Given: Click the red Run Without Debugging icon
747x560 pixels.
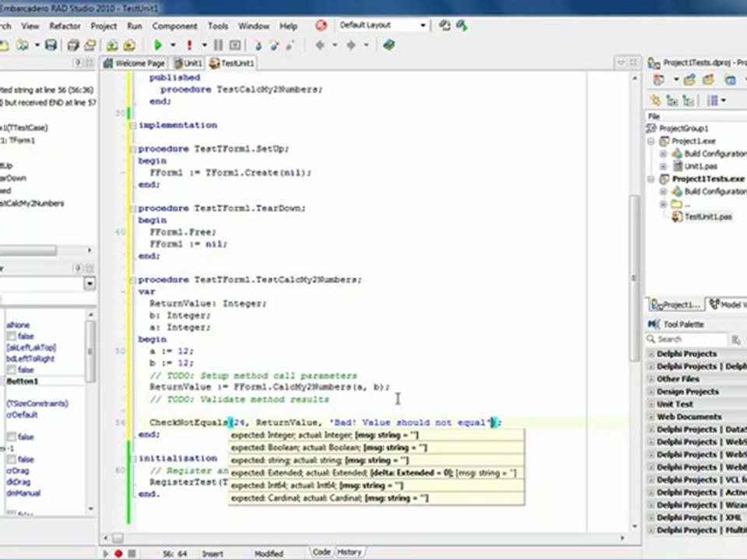Looking at the screenshot, I should pos(190,45).
